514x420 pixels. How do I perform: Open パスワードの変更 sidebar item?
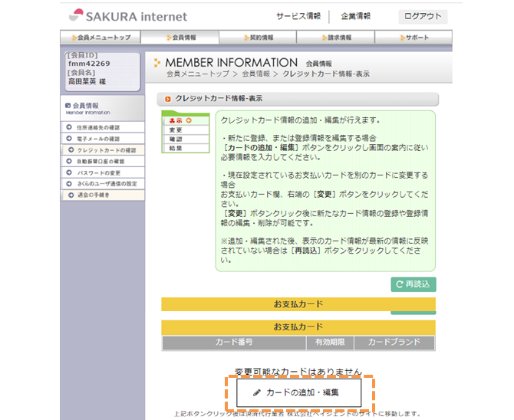click(103, 172)
